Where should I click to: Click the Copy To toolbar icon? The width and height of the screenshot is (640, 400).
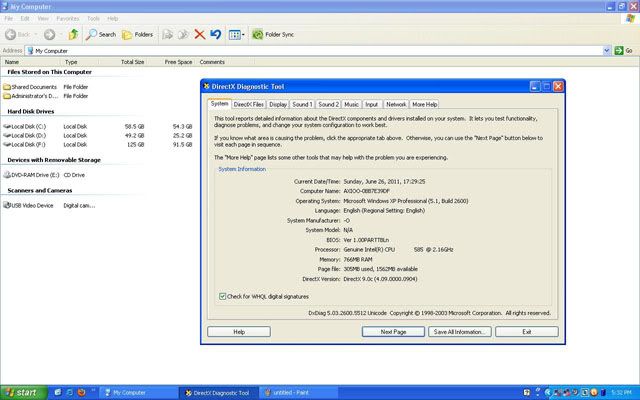[x=183, y=35]
